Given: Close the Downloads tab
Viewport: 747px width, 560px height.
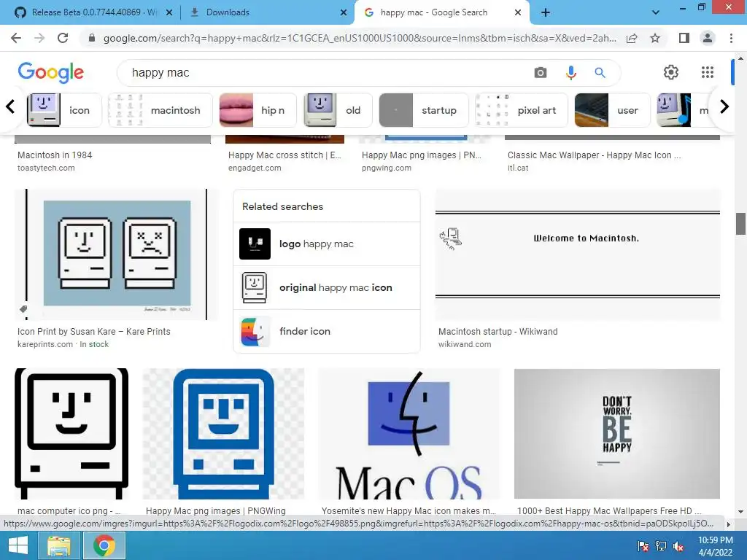Looking at the screenshot, I should tap(344, 13).
